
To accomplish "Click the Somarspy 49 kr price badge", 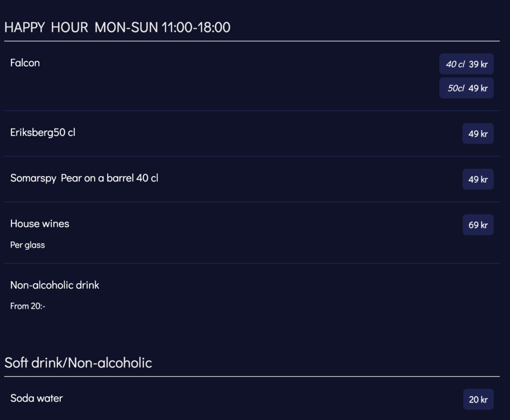I will pyautogui.click(x=478, y=180).
